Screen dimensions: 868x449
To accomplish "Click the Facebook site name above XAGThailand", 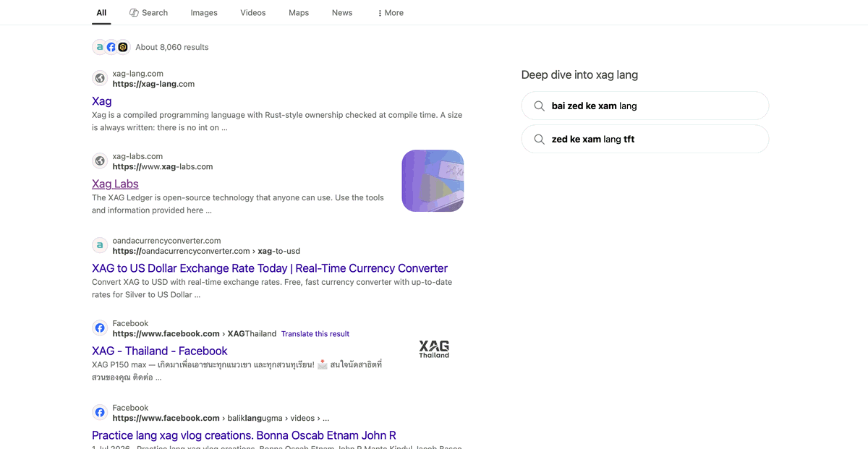I will (130, 323).
